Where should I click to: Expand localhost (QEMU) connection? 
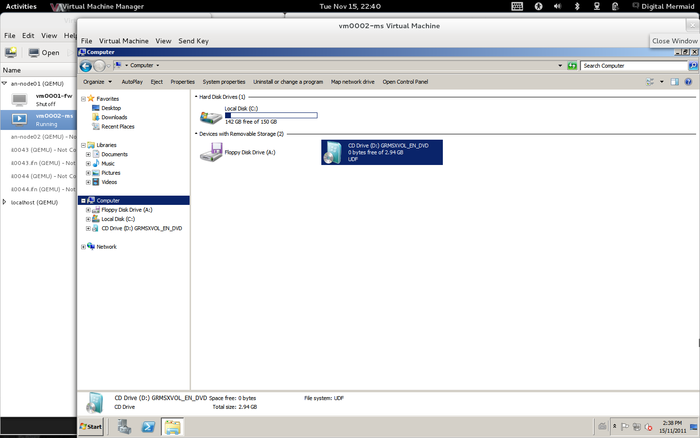click(x=4, y=202)
